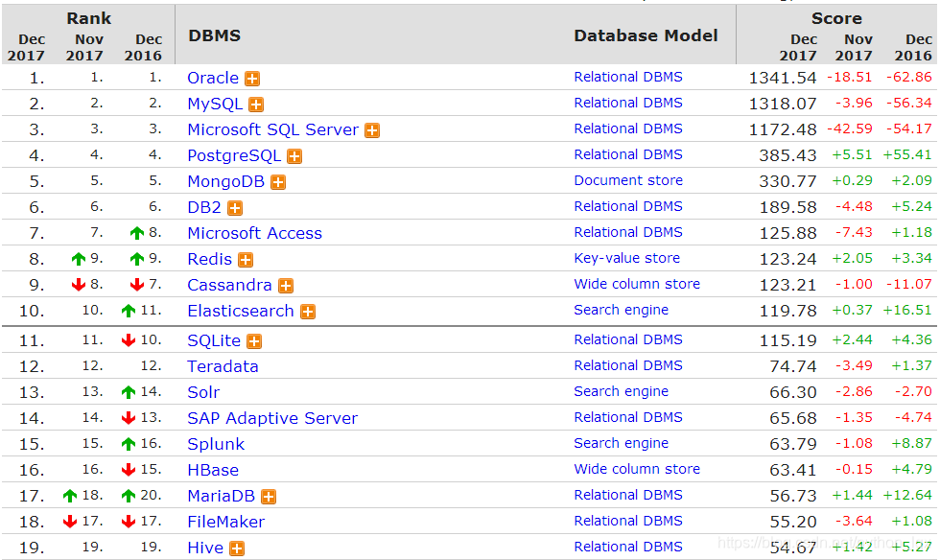The image size is (940, 560).
Task: Click the orange plus icon beside MySQL
Action: (x=256, y=105)
